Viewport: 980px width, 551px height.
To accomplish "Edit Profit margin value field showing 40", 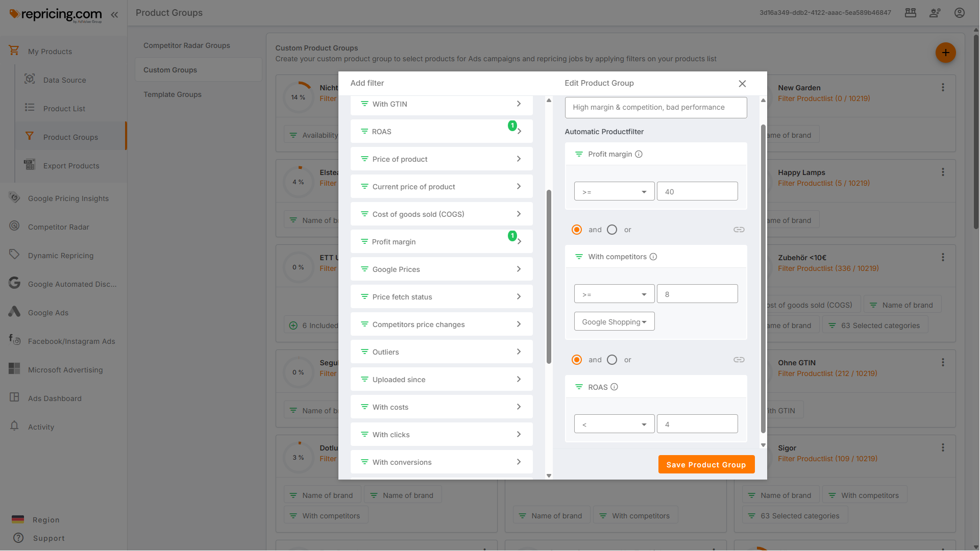I will pos(697,191).
